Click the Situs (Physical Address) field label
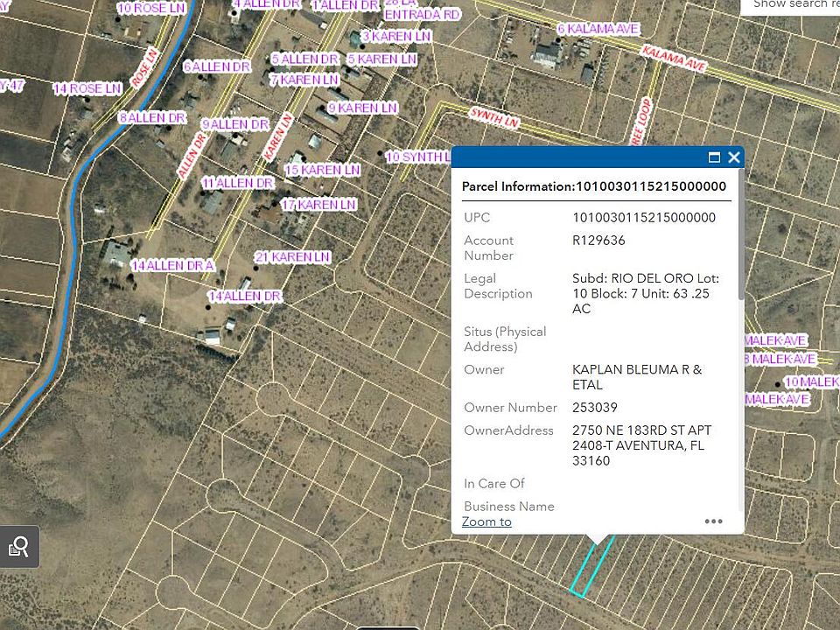Image resolution: width=840 pixels, height=630 pixels. pyautogui.click(x=505, y=339)
